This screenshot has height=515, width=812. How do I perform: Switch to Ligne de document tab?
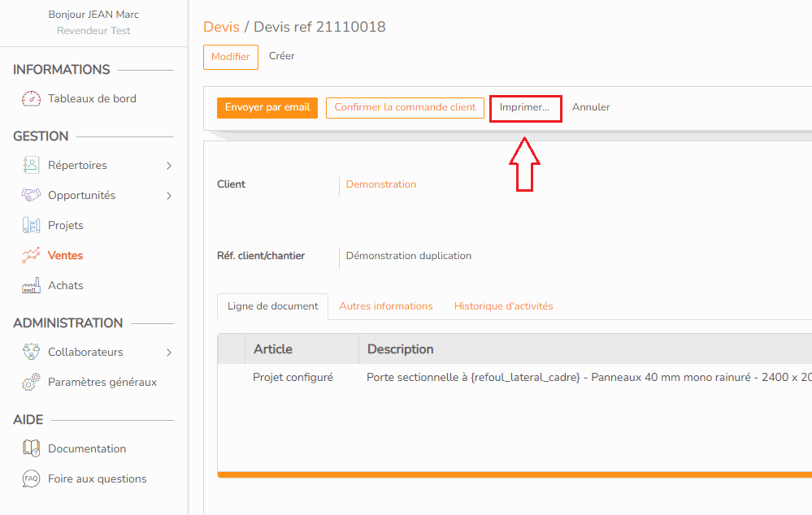click(273, 306)
